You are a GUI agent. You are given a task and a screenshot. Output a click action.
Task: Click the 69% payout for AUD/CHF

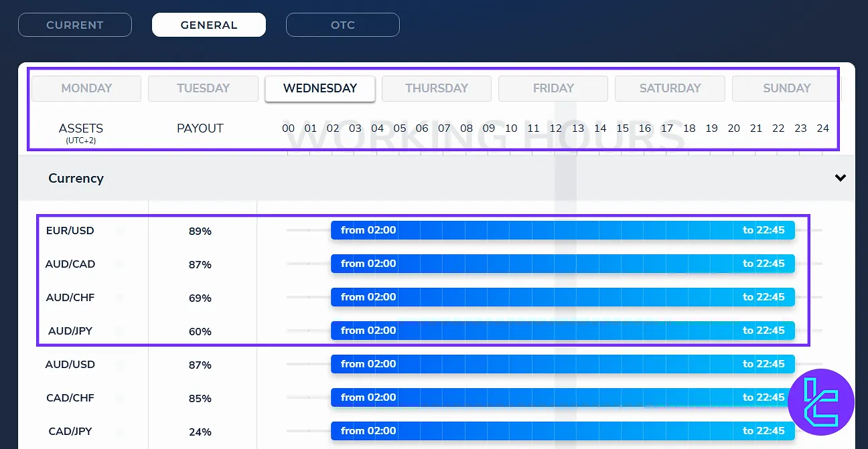[200, 298]
